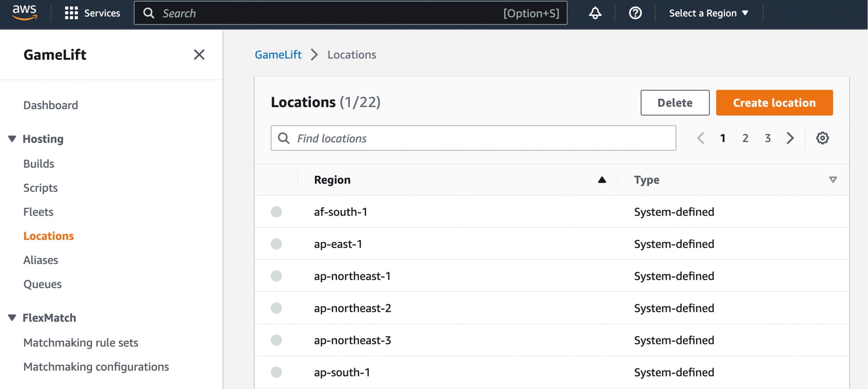This screenshot has width=868, height=389.
Task: Click the Find locations input field
Action: [473, 138]
